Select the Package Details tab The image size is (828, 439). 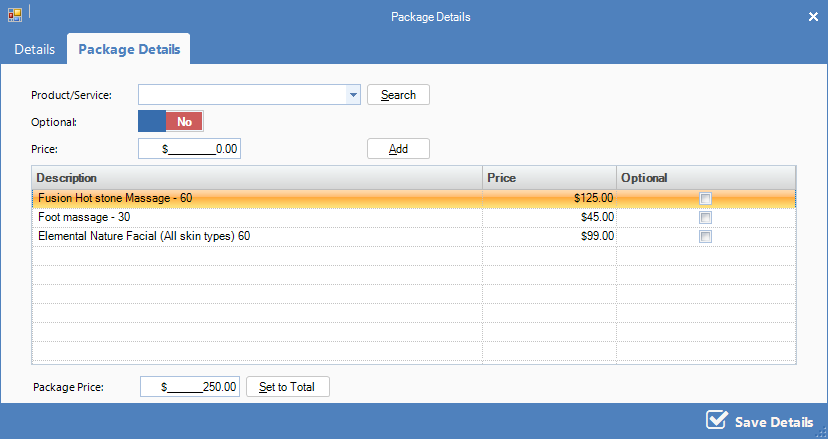point(129,49)
